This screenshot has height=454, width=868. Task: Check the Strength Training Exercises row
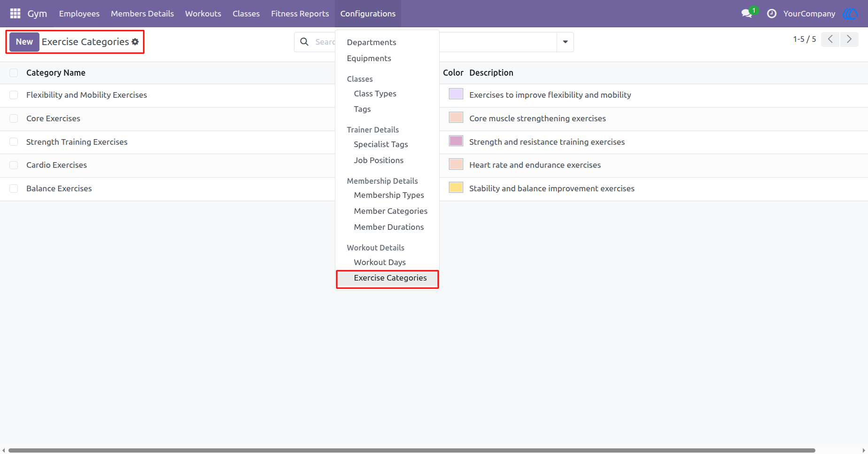pos(14,142)
